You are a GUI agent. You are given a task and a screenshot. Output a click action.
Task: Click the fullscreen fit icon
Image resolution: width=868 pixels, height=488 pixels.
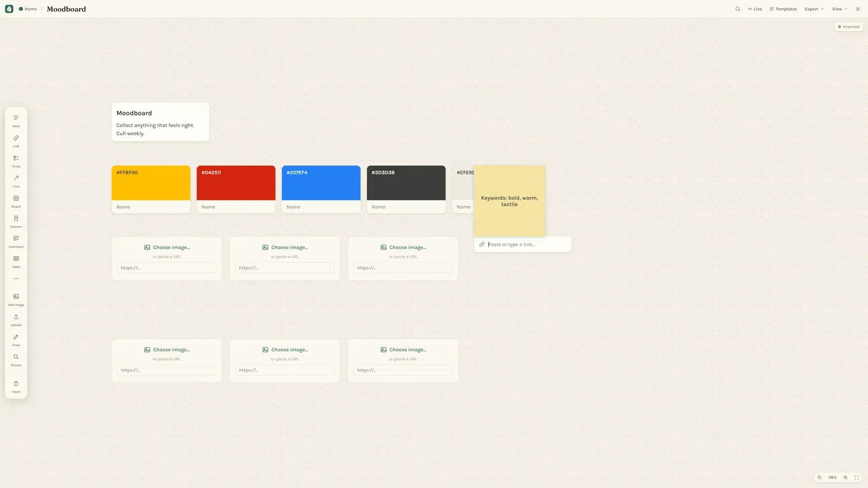857,478
